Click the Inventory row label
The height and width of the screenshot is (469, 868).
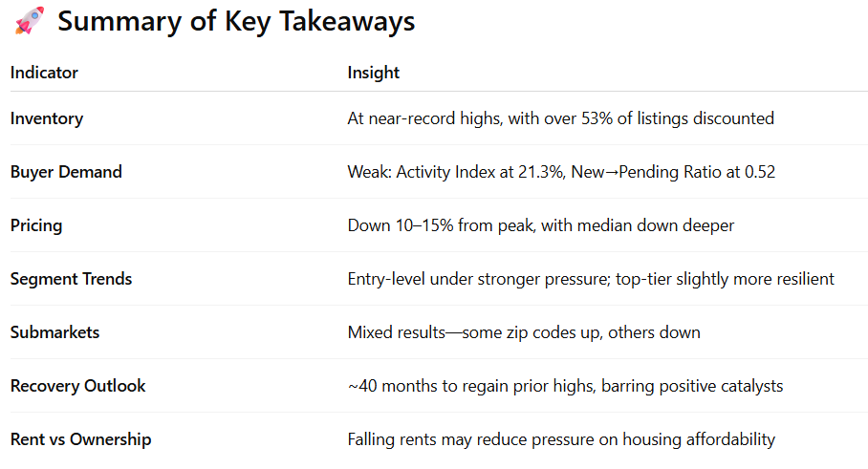[47, 118]
